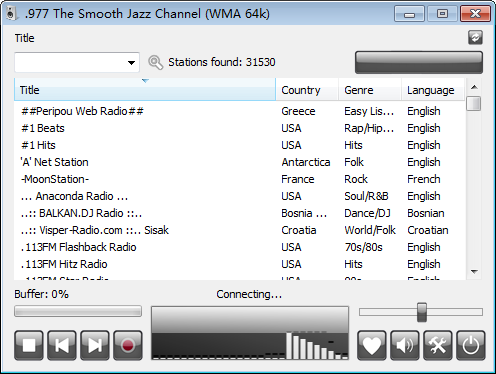The width and height of the screenshot is (496, 374).
Task: Click the power icon to exit
Action: pos(471,345)
